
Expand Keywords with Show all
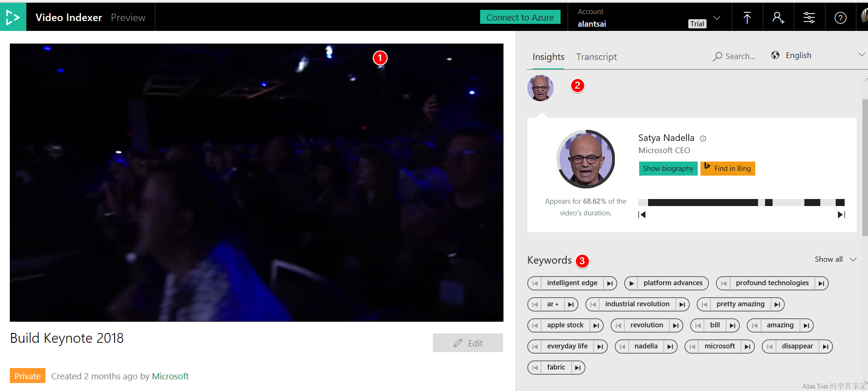[836, 259]
